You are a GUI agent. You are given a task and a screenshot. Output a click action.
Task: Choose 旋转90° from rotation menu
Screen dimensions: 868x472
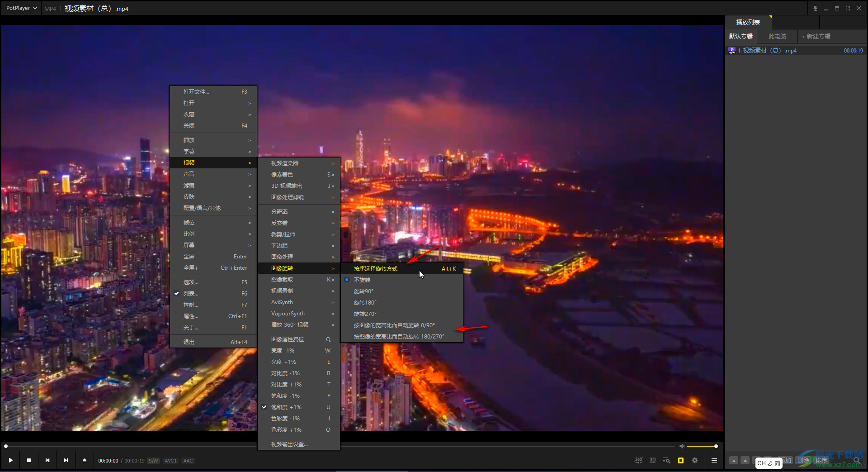(363, 291)
